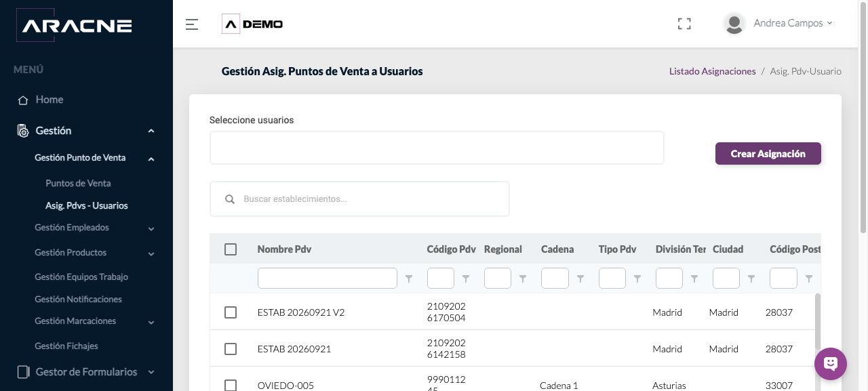Click the ARACNE logo in sidebar
The height and width of the screenshot is (391, 868).
tap(74, 26)
